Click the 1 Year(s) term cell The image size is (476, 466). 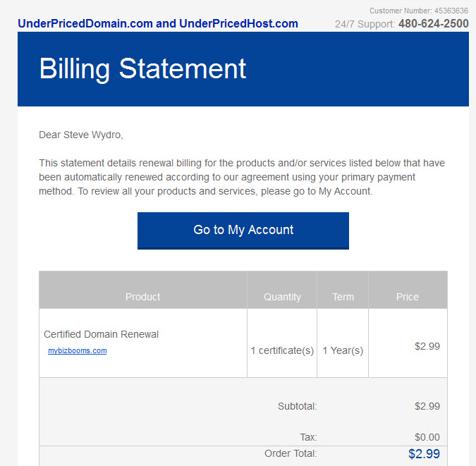(343, 350)
